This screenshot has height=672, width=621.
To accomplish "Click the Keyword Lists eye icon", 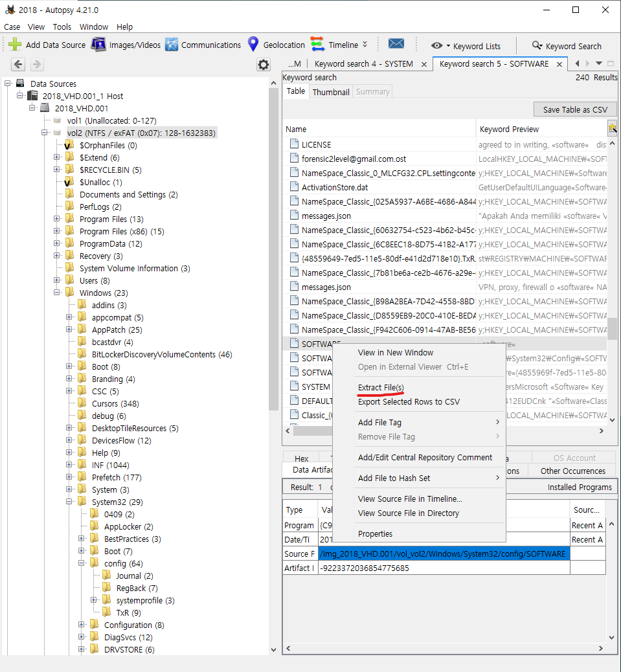I will 436,46.
